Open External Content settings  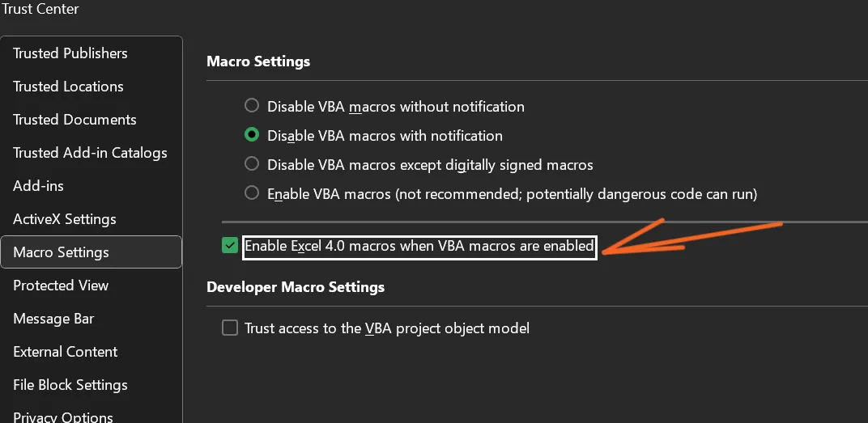[66, 352]
